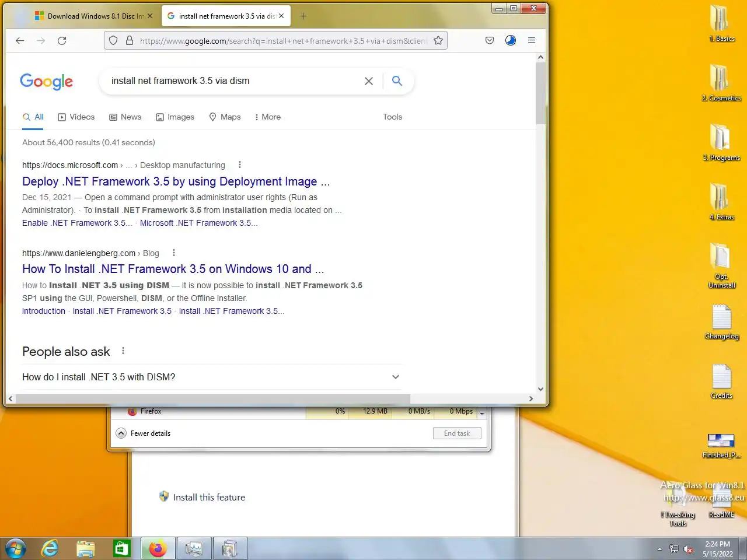Click the Google logo
Viewport: 747px width, 560px height.
tap(47, 82)
